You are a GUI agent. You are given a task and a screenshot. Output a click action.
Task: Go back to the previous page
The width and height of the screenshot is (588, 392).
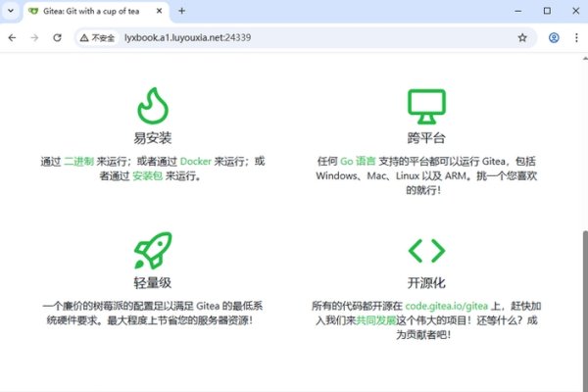pyautogui.click(x=13, y=37)
